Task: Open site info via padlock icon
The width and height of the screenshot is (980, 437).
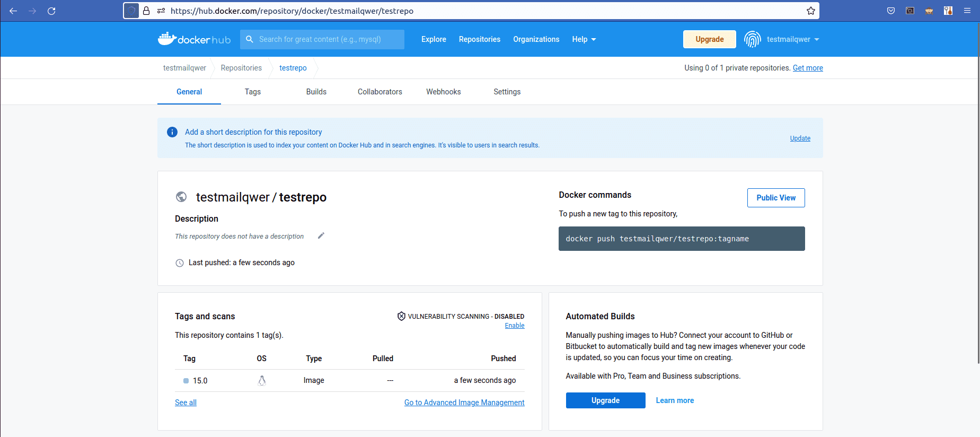Action: coord(146,11)
